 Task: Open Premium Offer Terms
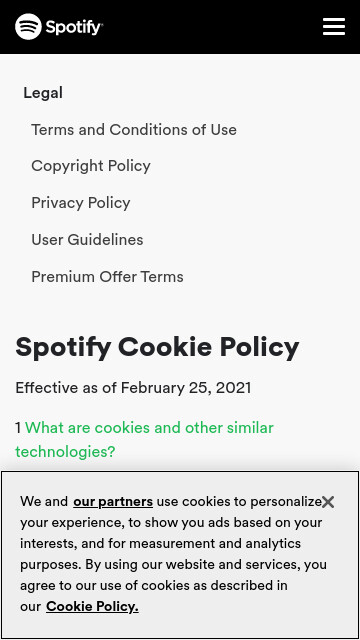click(107, 277)
